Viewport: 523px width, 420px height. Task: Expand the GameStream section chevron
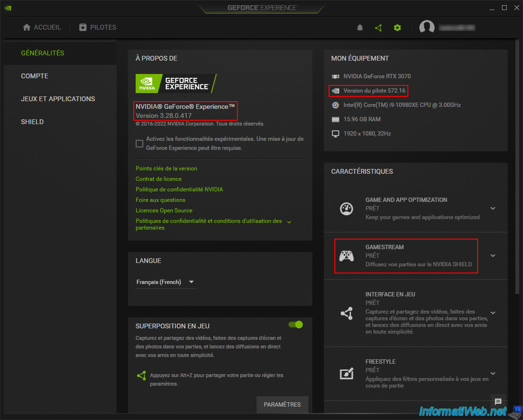492,256
